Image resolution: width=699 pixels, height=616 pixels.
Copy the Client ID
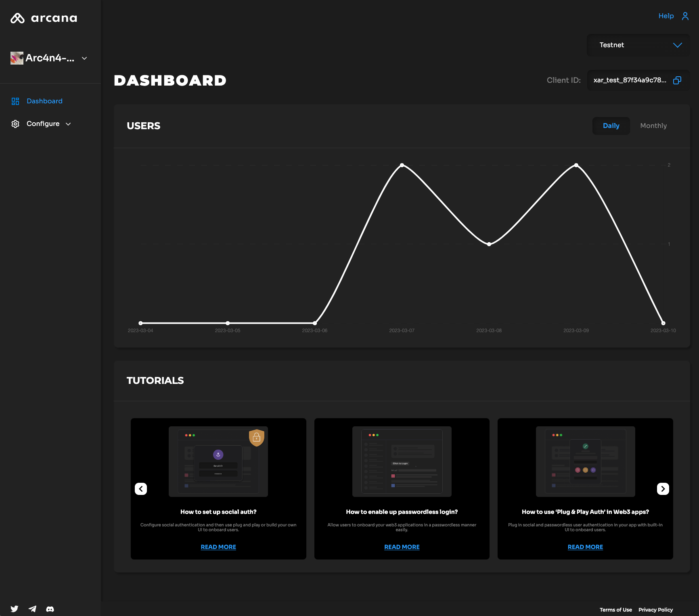[677, 80]
